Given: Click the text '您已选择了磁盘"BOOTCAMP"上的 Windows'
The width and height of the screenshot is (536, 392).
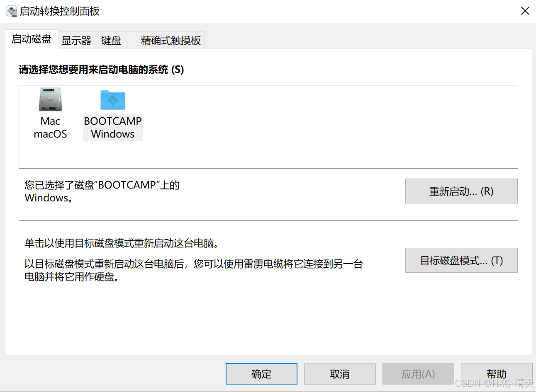Looking at the screenshot, I should [x=102, y=191].
